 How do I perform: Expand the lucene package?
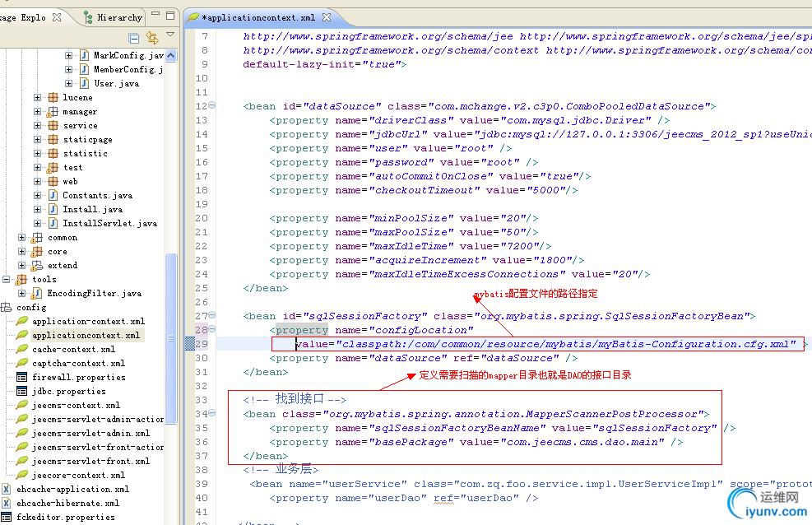(x=37, y=97)
